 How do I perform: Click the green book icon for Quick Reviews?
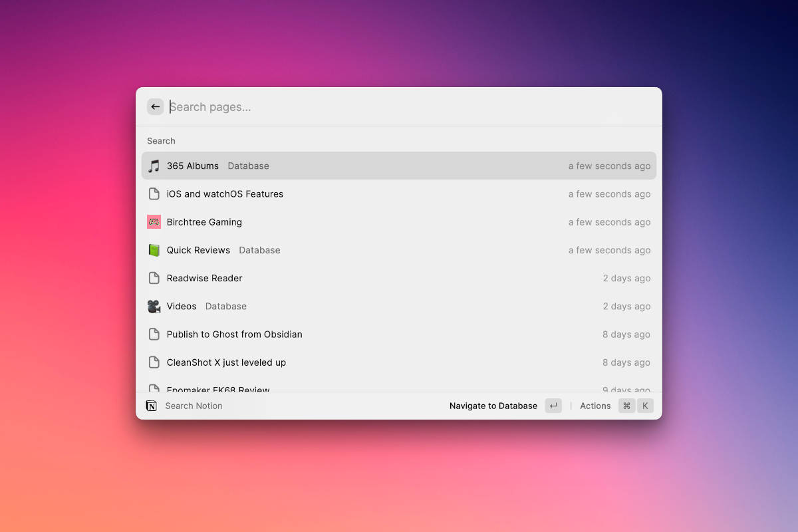(154, 250)
